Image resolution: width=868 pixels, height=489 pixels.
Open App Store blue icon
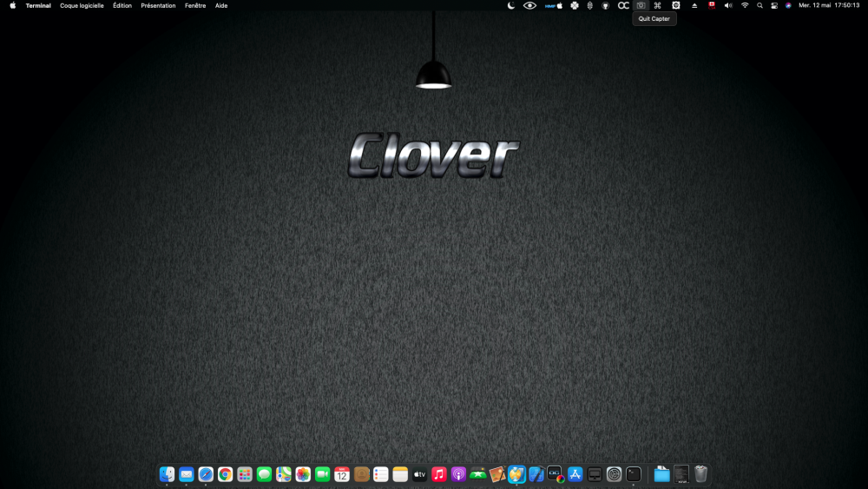[575, 474]
